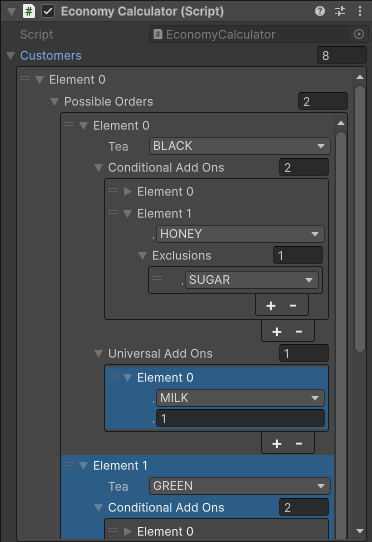Collapse Element 1 containing HONEY
Screen dimensions: 372x542
coord(128,214)
